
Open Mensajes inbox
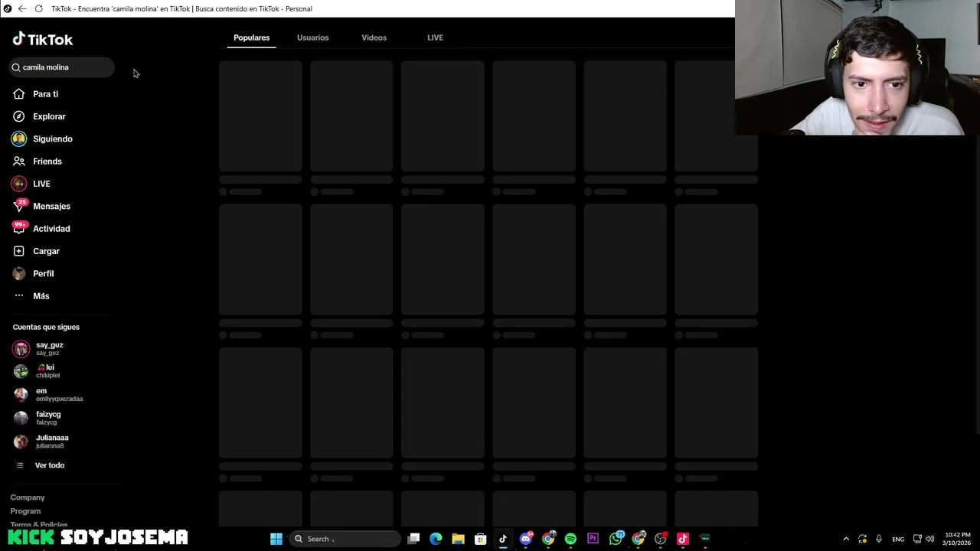(x=41, y=207)
